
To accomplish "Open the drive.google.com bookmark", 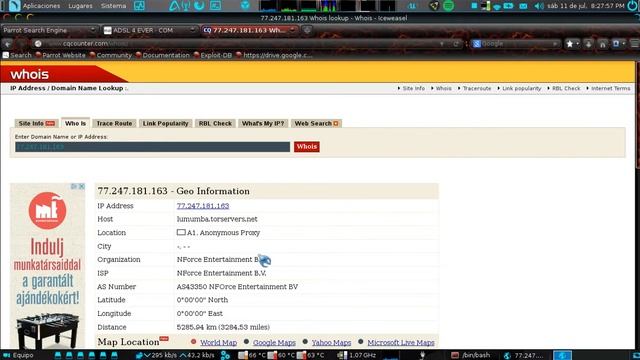I will (273, 55).
